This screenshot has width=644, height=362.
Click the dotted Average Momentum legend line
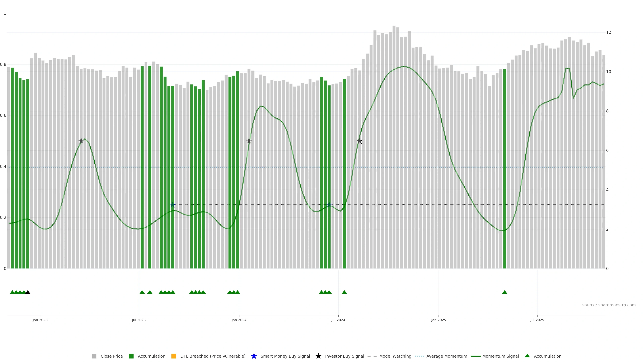tap(419, 356)
